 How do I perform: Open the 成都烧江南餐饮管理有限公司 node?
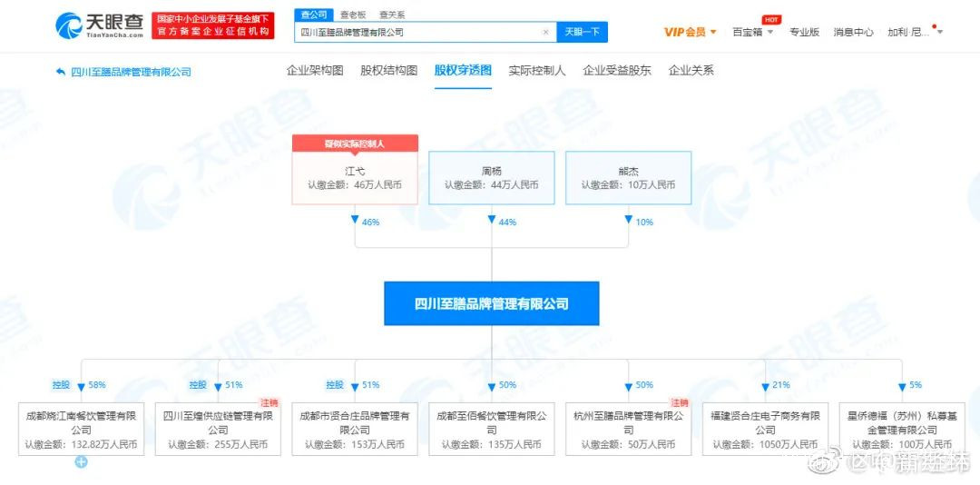click(82, 430)
